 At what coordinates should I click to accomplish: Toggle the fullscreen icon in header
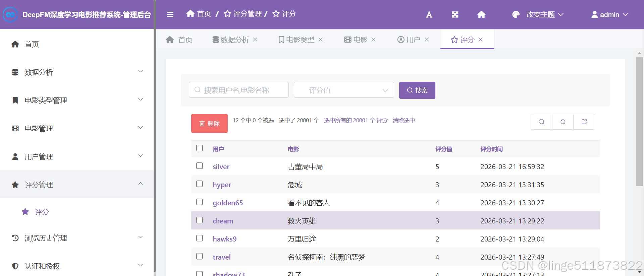(455, 14)
